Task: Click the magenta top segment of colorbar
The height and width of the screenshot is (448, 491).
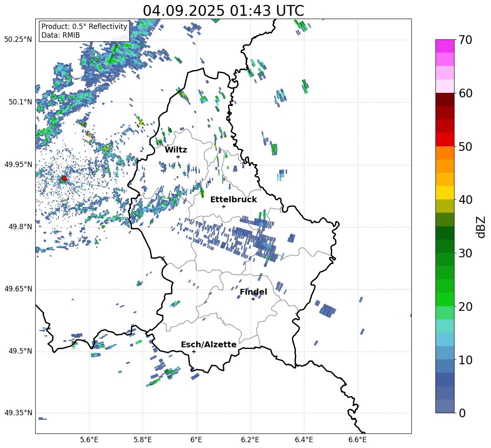Action: tap(445, 46)
